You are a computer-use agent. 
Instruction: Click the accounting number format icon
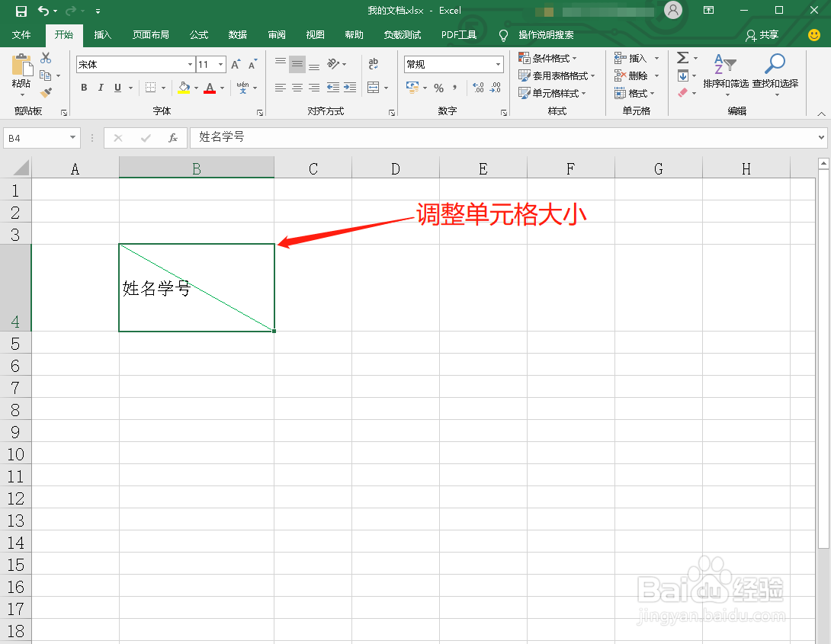click(412, 88)
